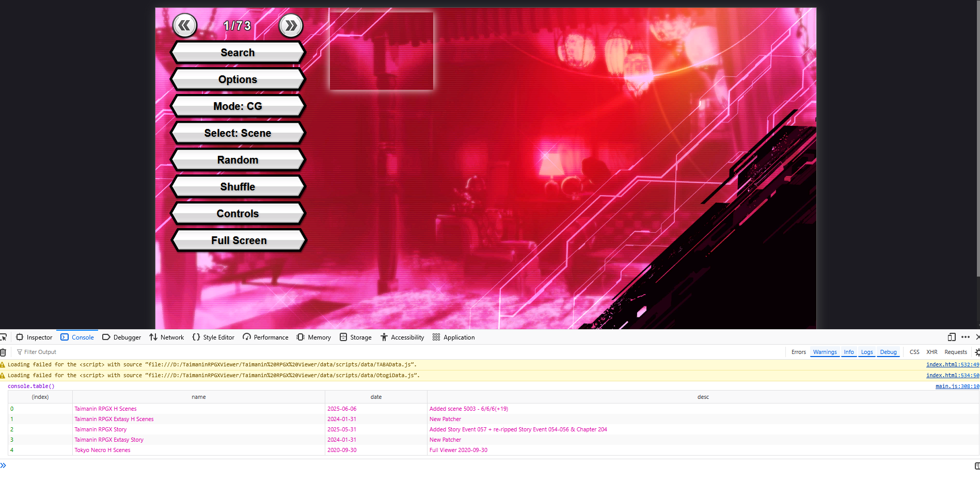Open index.html:532:49 source link
The image size is (980, 484).
[x=952, y=364]
